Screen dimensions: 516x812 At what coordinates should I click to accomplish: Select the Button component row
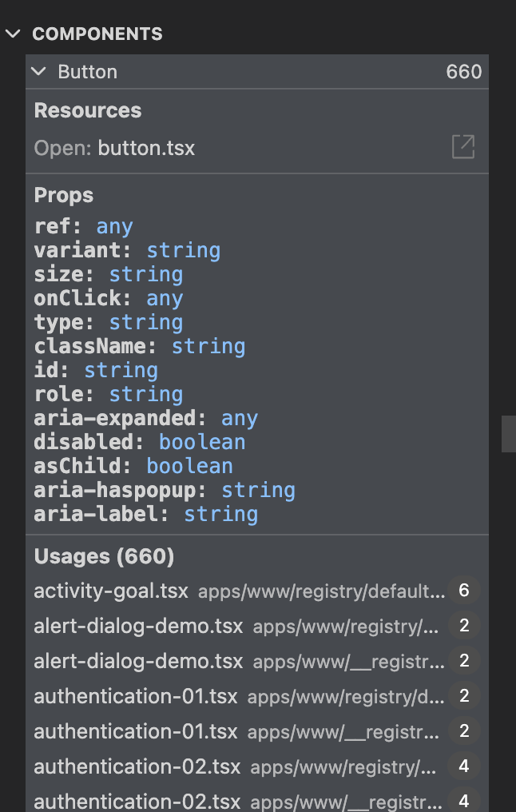pos(256,71)
